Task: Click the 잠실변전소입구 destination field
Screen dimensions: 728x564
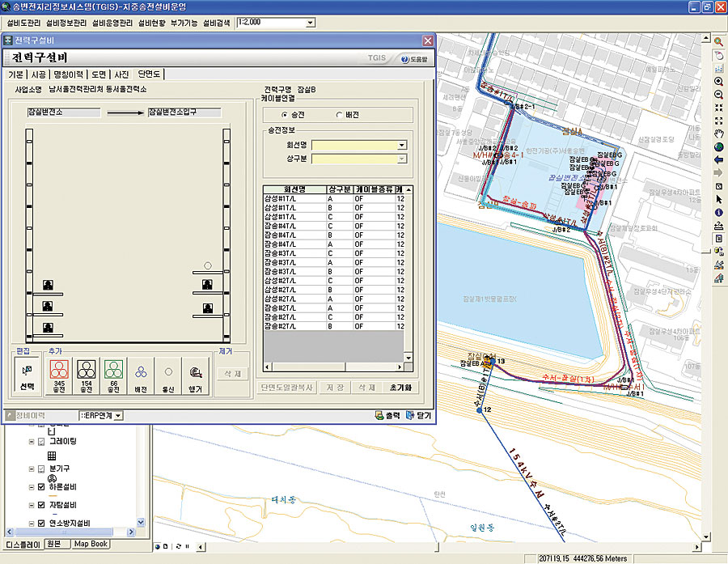Action: click(x=184, y=112)
